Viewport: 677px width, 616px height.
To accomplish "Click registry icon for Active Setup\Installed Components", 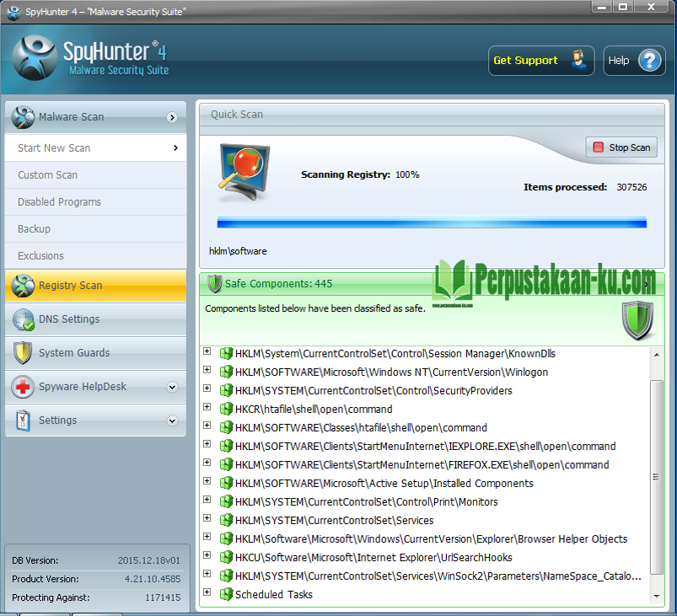I will pyautogui.click(x=226, y=484).
